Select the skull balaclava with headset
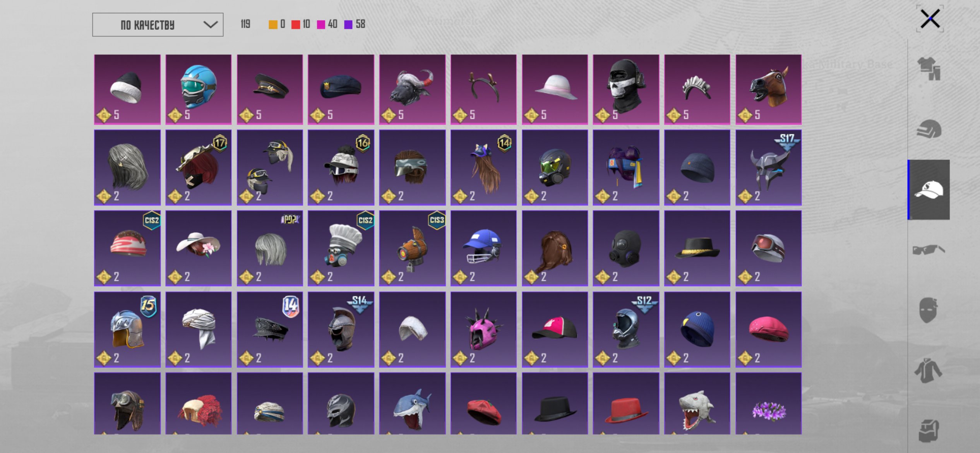The image size is (980, 453). click(x=626, y=89)
